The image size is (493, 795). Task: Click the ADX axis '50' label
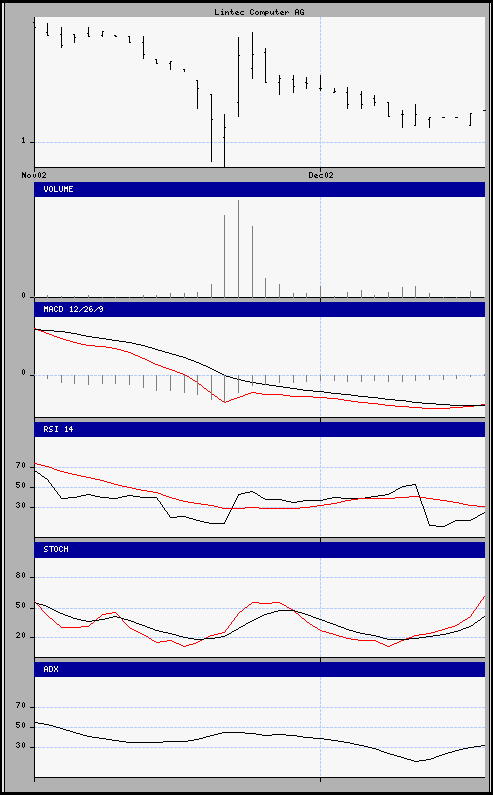pos(20,726)
